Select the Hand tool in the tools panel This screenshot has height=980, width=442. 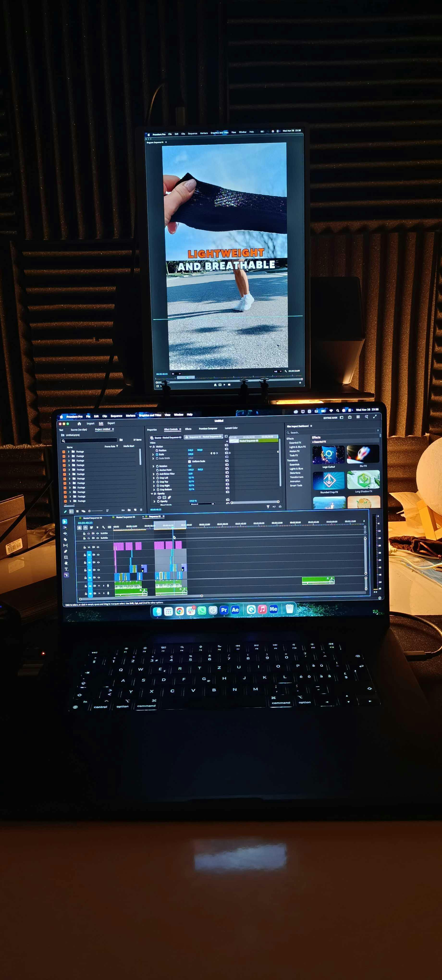(66, 563)
